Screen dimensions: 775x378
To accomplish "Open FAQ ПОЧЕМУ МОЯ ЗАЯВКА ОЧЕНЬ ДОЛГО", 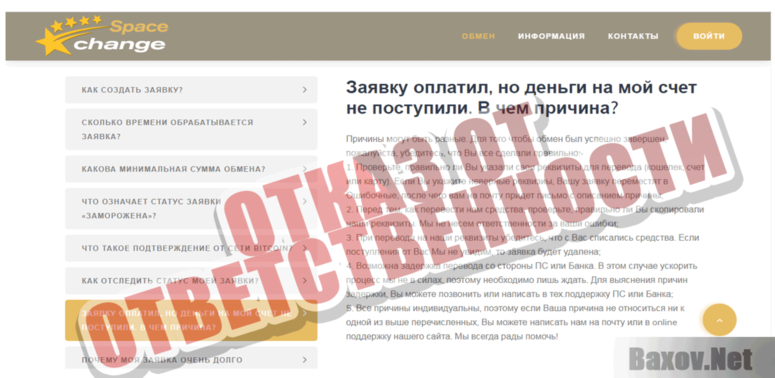I will (x=191, y=358).
